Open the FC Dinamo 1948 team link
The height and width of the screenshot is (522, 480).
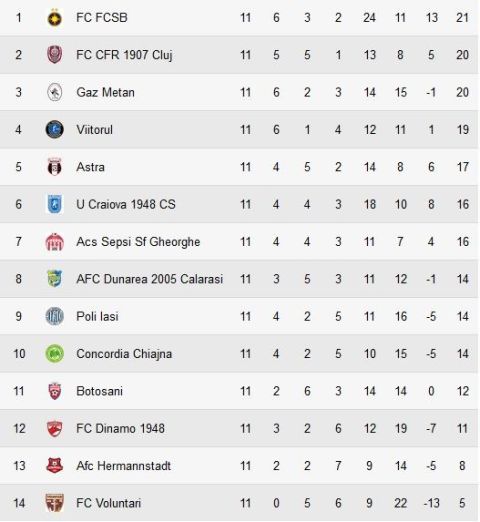point(120,428)
